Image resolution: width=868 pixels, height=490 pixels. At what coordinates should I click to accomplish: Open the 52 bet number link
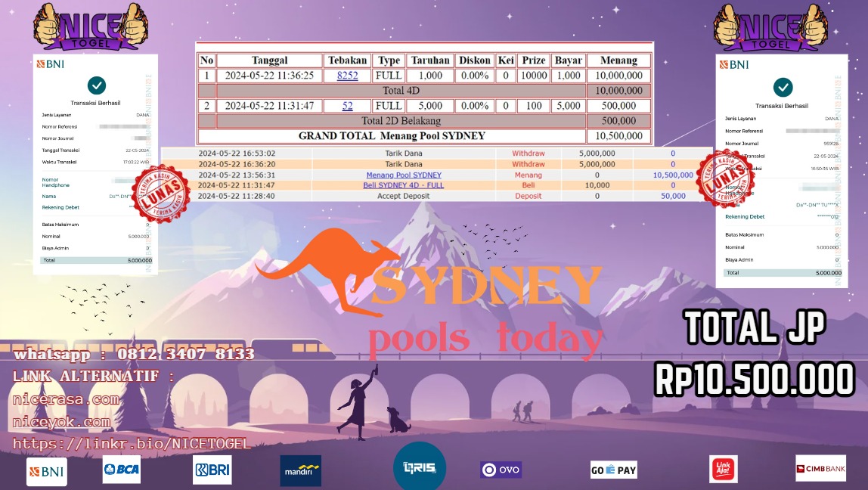click(x=347, y=106)
